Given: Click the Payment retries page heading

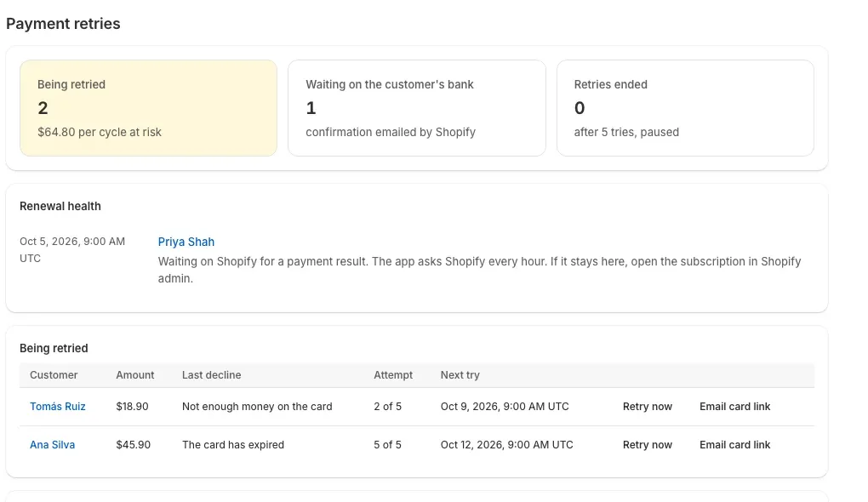Looking at the screenshot, I should coord(63,24).
